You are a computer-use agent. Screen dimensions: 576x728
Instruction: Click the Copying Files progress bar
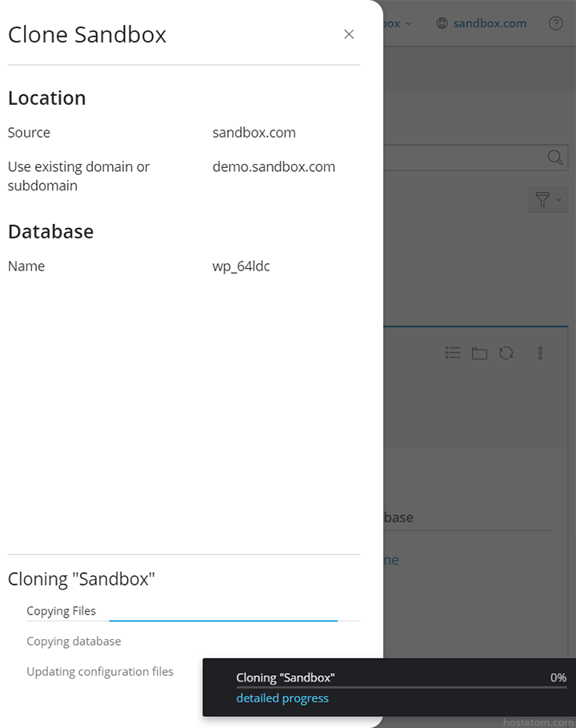[x=224, y=620]
